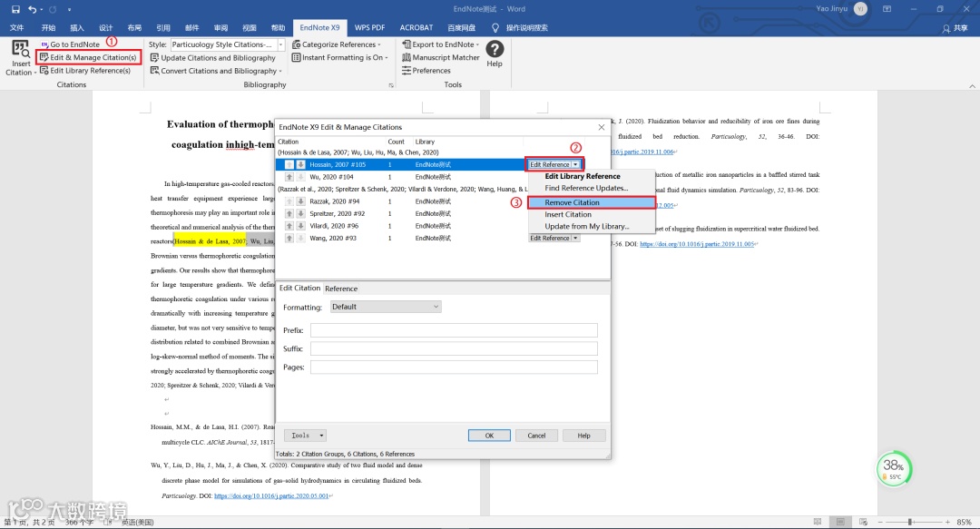Choose Edit Library Reference from menu

coord(582,176)
